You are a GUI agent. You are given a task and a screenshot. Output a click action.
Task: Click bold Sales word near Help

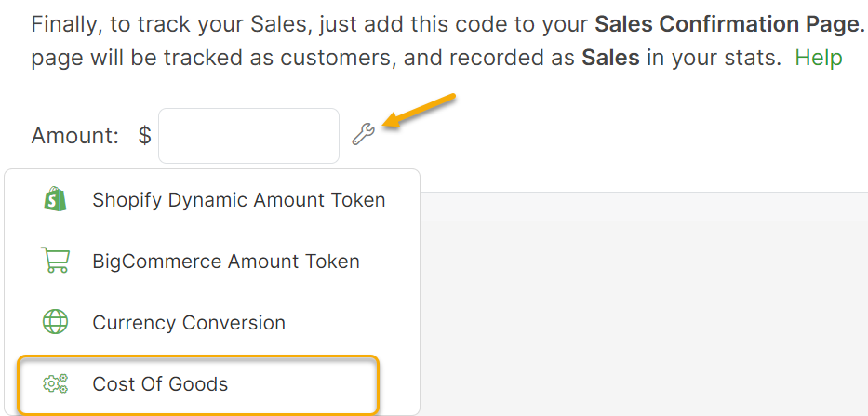610,58
